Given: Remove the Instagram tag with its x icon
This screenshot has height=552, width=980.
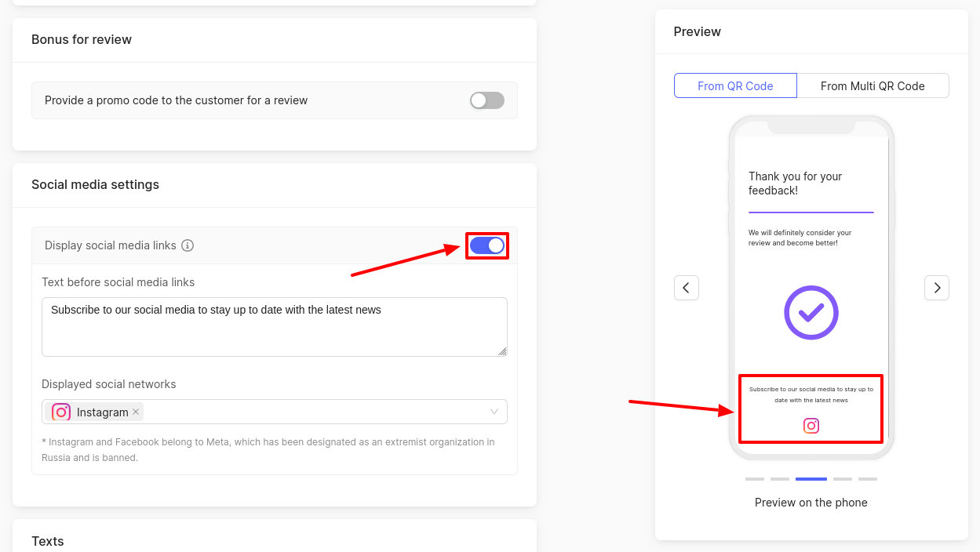Looking at the screenshot, I should click(x=136, y=412).
